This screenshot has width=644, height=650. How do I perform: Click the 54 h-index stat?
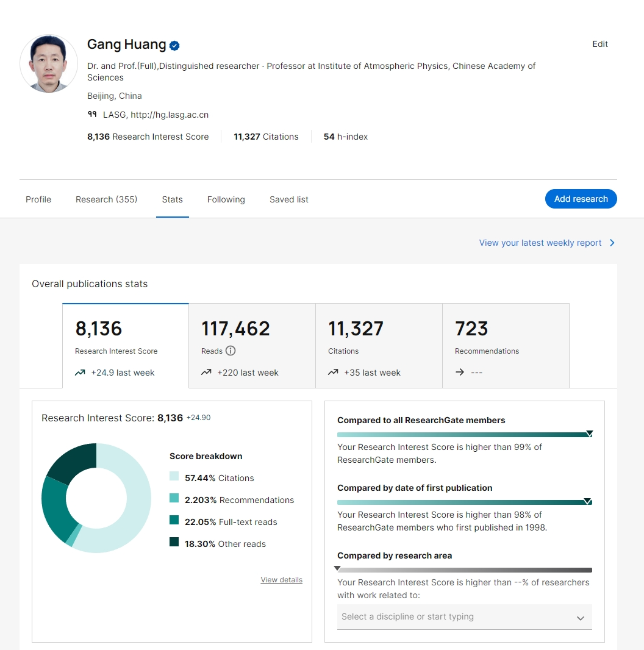click(346, 137)
